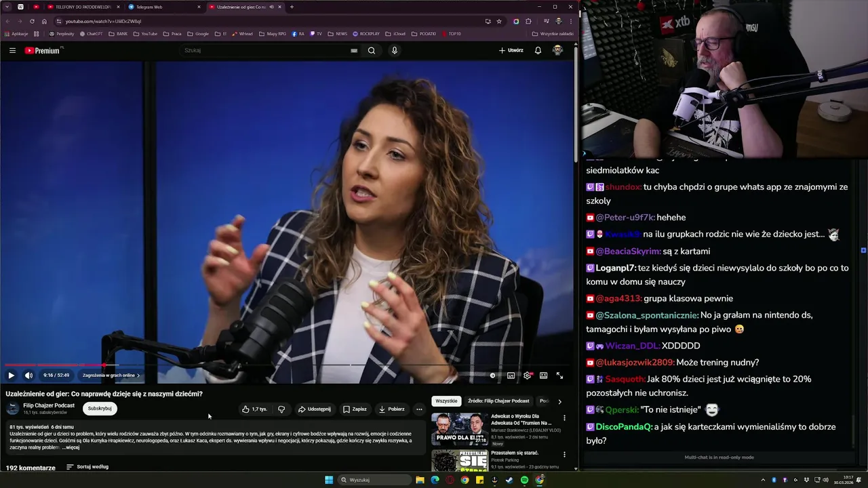This screenshot has height=488, width=868.
Task: Open the more actions three-dot menu beside Pobierz
Action: click(x=419, y=409)
